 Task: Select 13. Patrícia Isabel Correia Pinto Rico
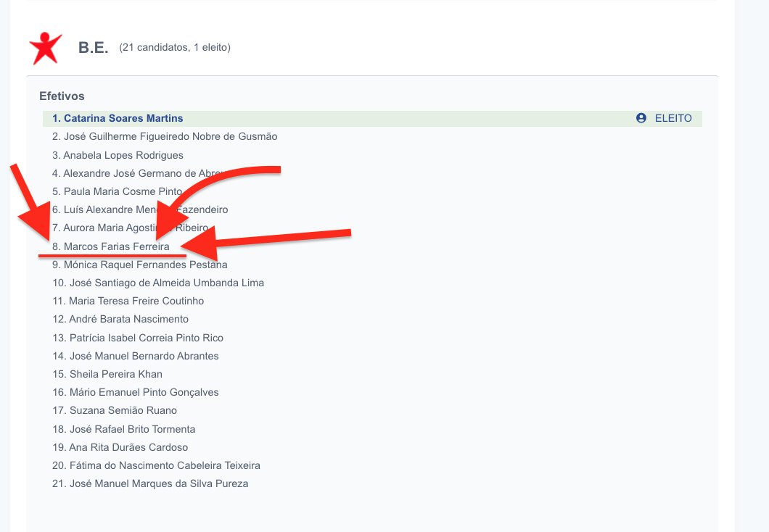138,338
